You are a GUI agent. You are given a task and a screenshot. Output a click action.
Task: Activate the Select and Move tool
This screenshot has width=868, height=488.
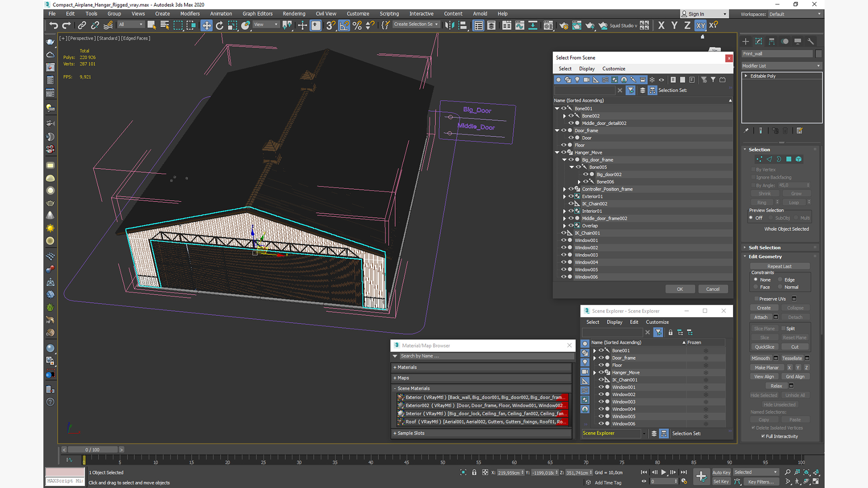(207, 25)
